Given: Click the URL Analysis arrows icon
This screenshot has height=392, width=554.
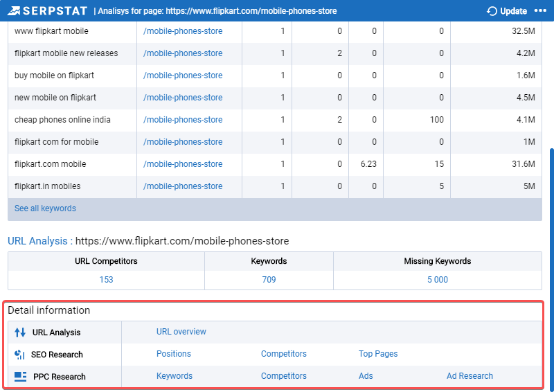Looking at the screenshot, I should pyautogui.click(x=20, y=332).
